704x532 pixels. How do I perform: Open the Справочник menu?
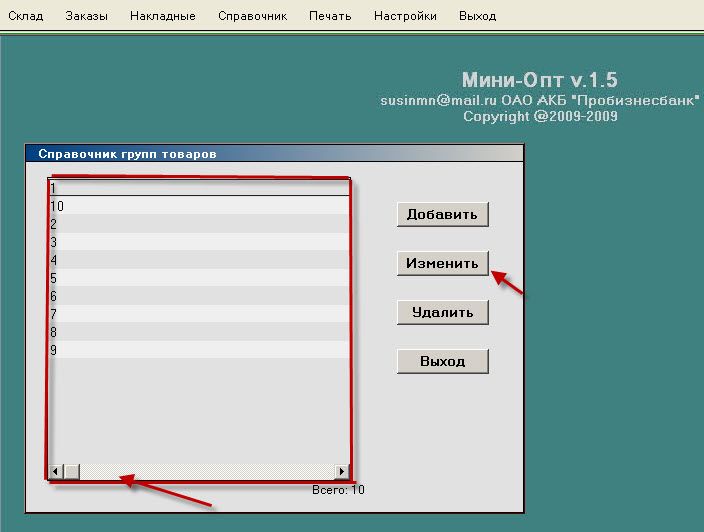[x=252, y=16]
